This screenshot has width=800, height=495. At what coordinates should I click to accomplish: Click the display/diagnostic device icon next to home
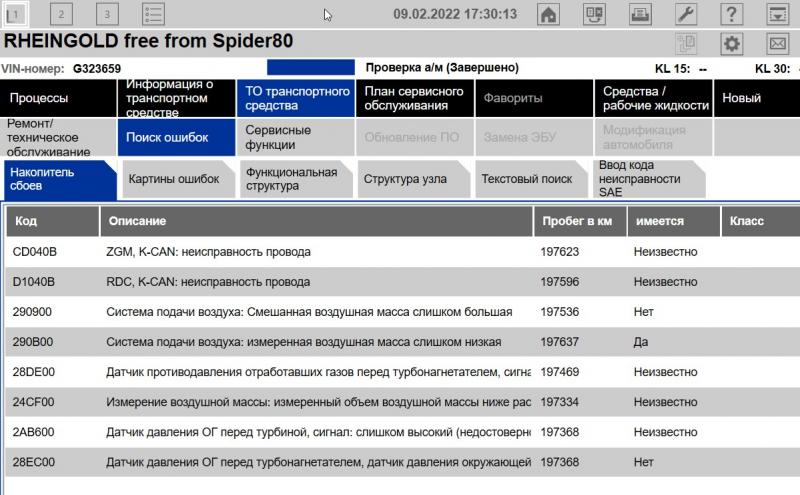594,14
